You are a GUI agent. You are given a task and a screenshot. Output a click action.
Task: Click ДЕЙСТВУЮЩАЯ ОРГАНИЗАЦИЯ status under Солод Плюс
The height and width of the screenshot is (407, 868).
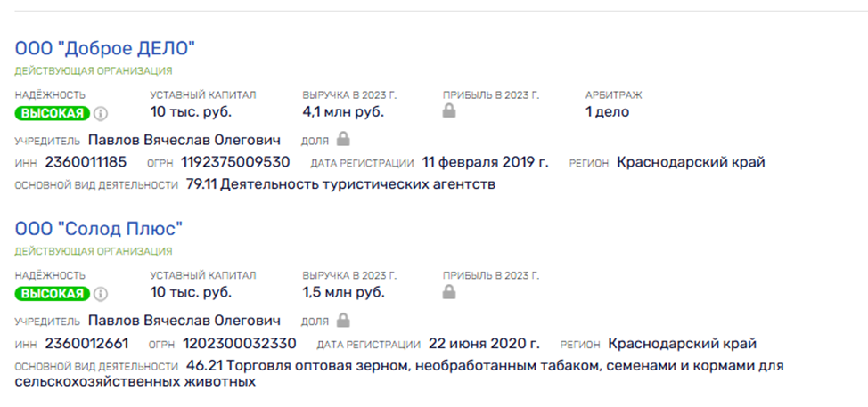click(94, 252)
